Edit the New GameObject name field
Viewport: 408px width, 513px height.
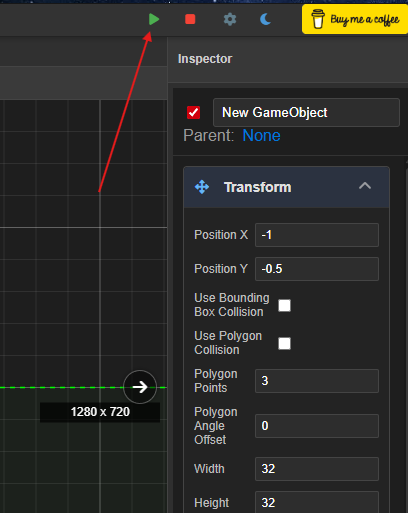tap(306, 112)
